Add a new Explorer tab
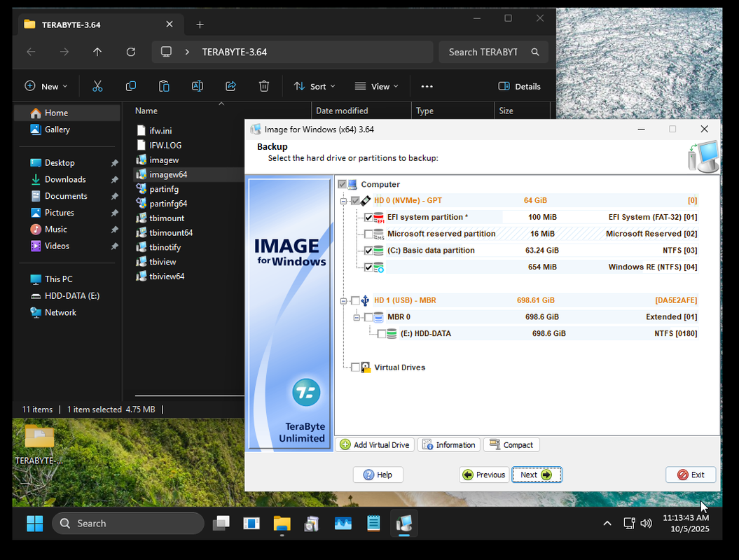The height and width of the screenshot is (560, 739). (200, 24)
